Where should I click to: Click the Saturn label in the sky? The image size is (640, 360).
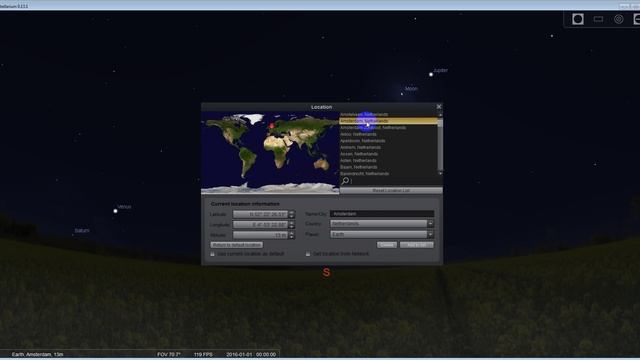tap(82, 231)
